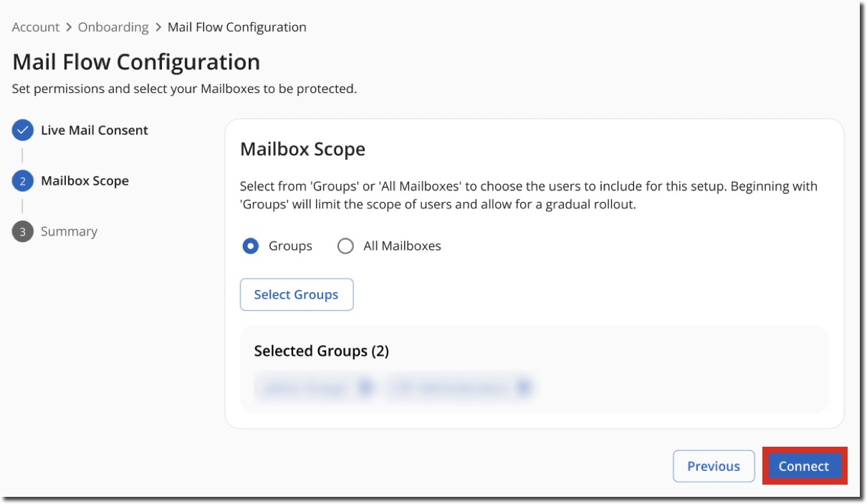Screen dimensions: 867x504
Task: Remove the first selected group via its x icon
Action: click(365, 387)
